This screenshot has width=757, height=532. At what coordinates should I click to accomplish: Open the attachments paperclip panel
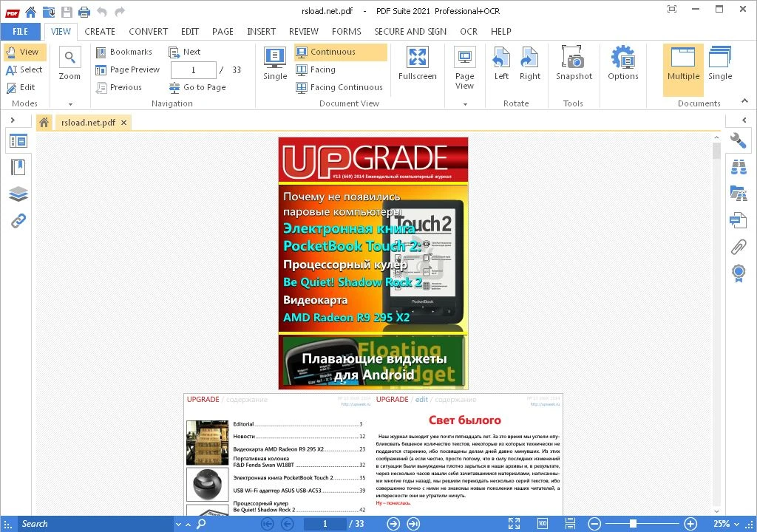737,246
